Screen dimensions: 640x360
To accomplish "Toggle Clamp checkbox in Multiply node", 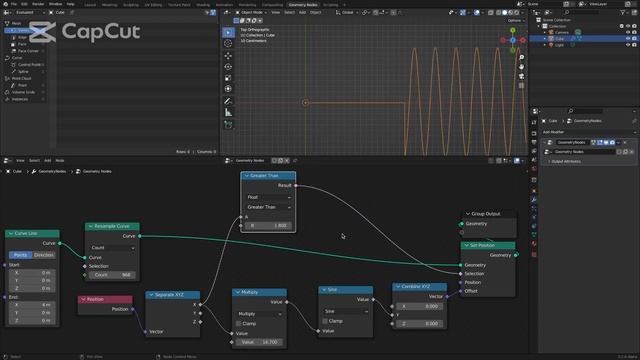I will pyautogui.click(x=238, y=324).
